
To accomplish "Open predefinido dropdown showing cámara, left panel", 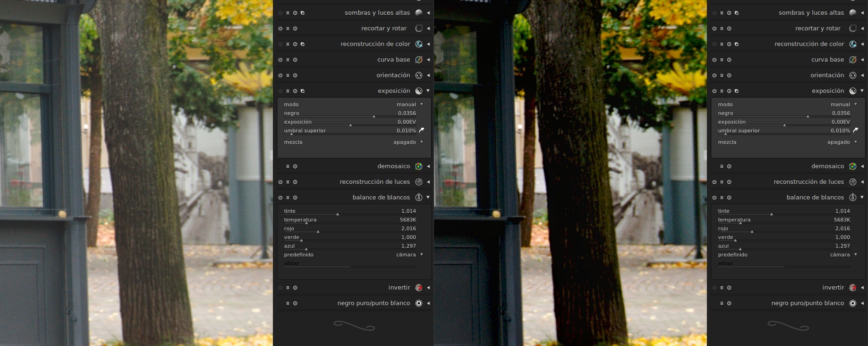I will click(354, 255).
